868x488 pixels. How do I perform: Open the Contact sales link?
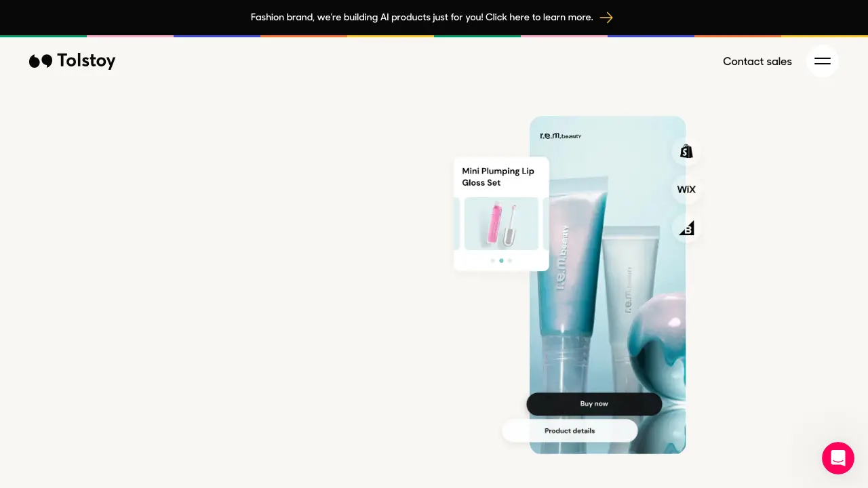[757, 61]
